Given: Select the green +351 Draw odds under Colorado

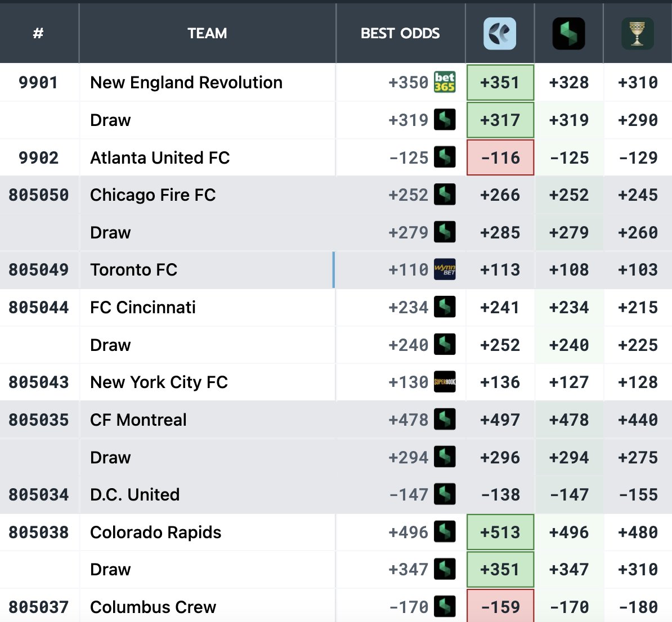Looking at the screenshot, I should [x=500, y=569].
